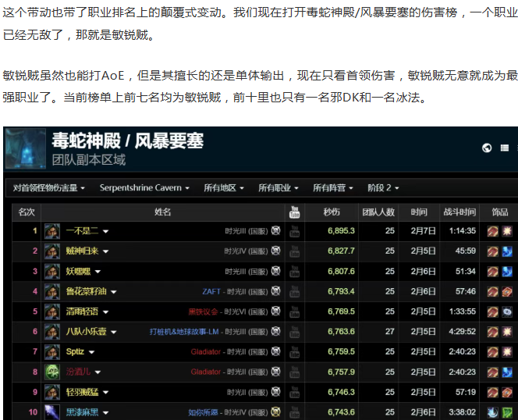Click the green avatar icon for rank 8
Image resolution: width=518 pixels, height=420 pixels.
coord(52,372)
